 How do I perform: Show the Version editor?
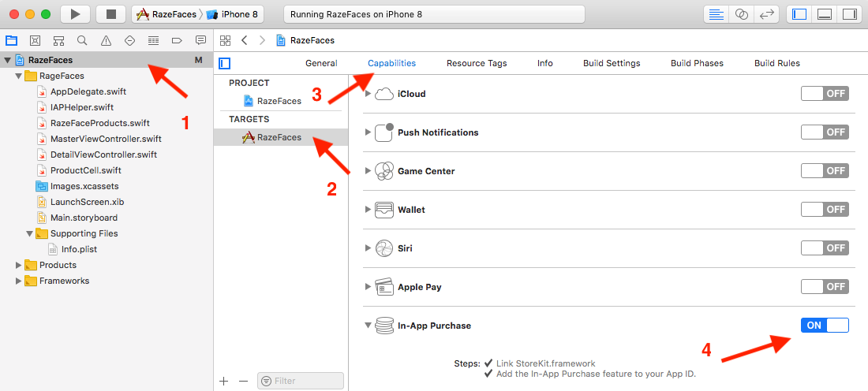coord(766,14)
